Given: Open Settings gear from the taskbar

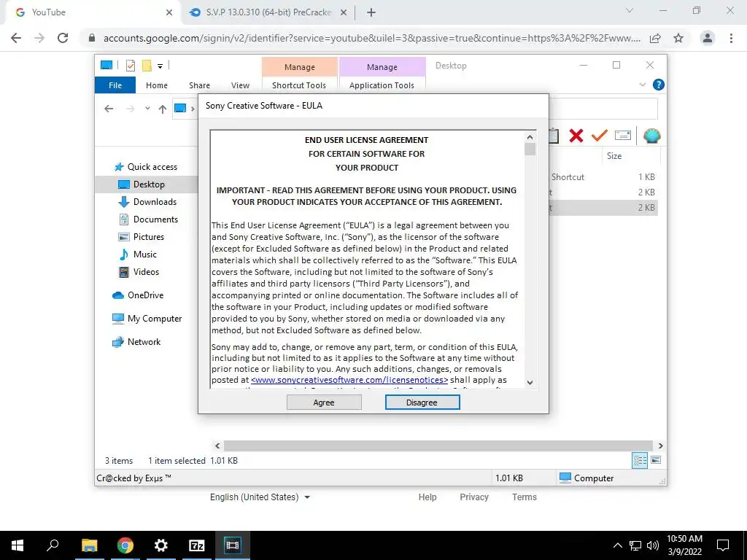Looking at the screenshot, I should click(x=161, y=545).
